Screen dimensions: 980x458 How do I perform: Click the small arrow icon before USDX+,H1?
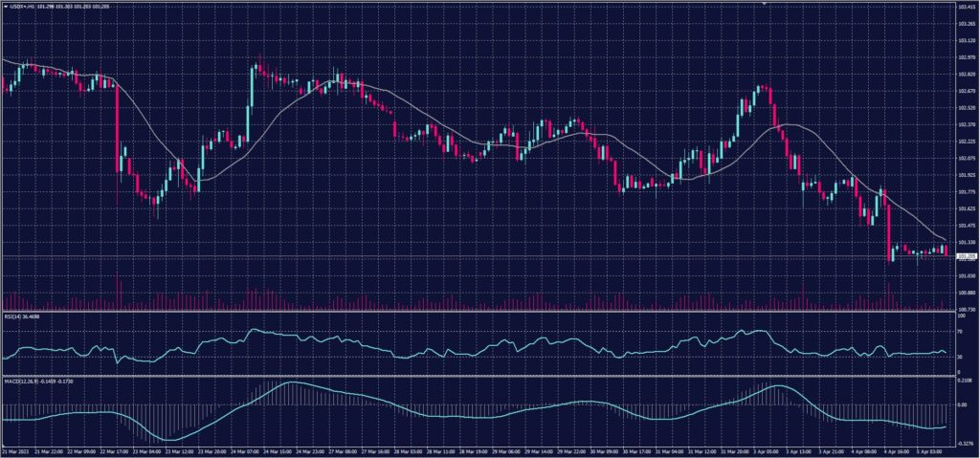click(x=4, y=7)
